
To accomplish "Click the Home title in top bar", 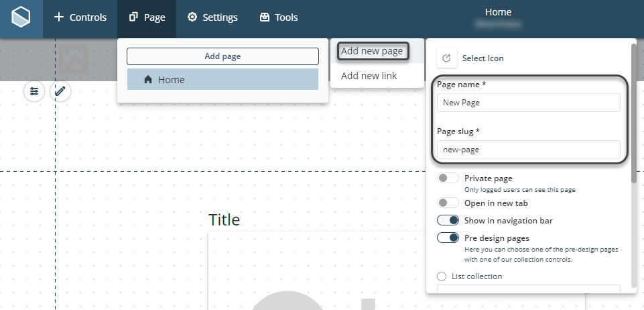I will point(498,12).
